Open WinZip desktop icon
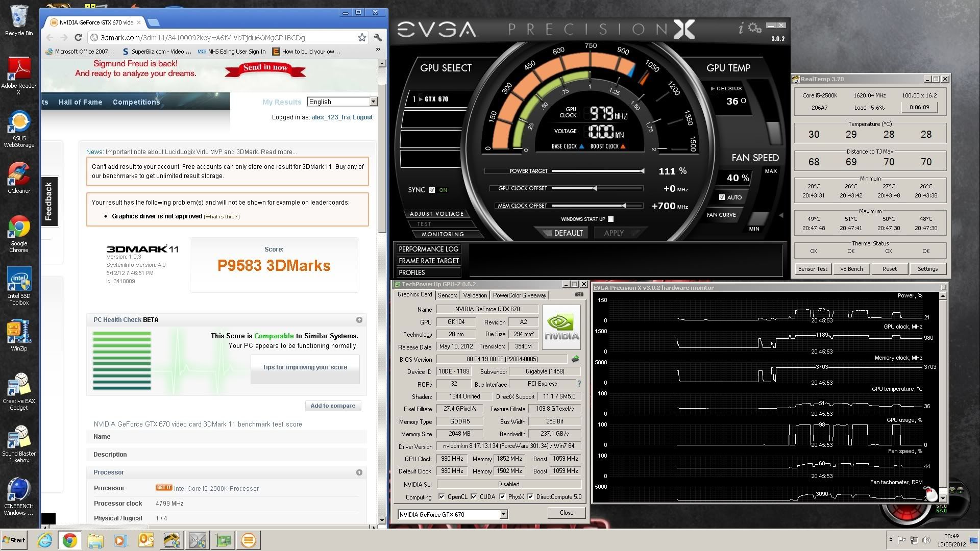Screen dimensions: 980x551 pos(19,335)
